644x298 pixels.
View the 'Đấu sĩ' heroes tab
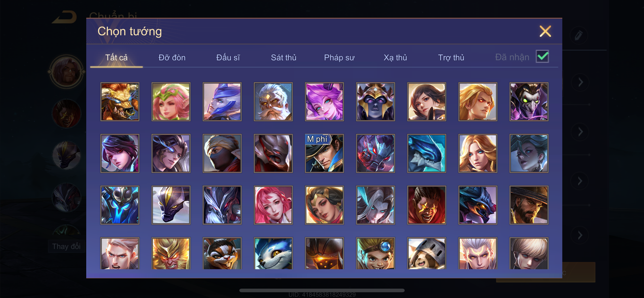click(228, 58)
